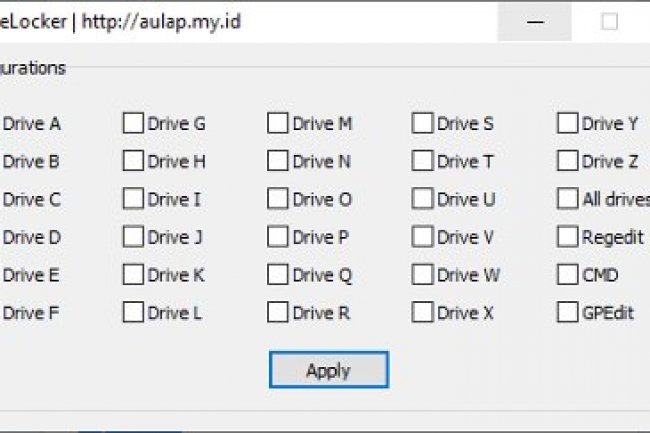
Task: Toggle the All drives checkbox
Action: [x=568, y=199]
